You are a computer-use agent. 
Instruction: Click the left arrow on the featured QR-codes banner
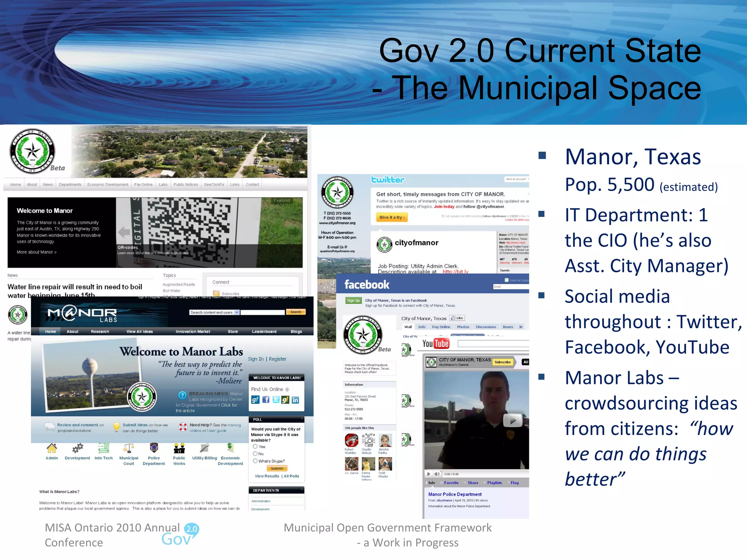[124, 232]
